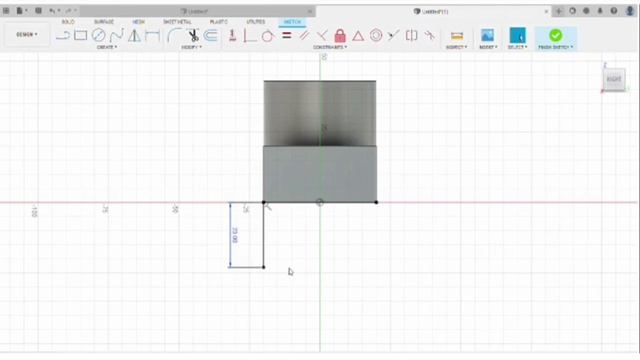This screenshot has height=360, width=640.
Task: Expand the Insert dropdown menu
Action: (488, 47)
